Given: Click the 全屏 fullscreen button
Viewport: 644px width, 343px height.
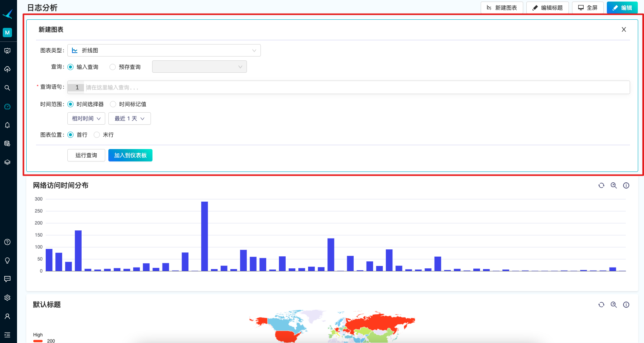Looking at the screenshot, I should pos(588,8).
